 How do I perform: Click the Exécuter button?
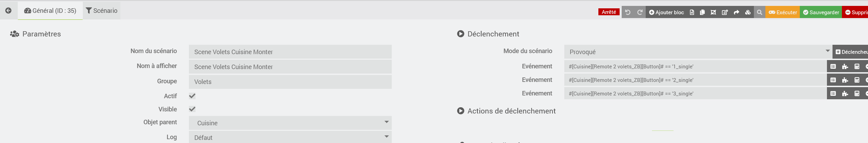[x=782, y=12]
